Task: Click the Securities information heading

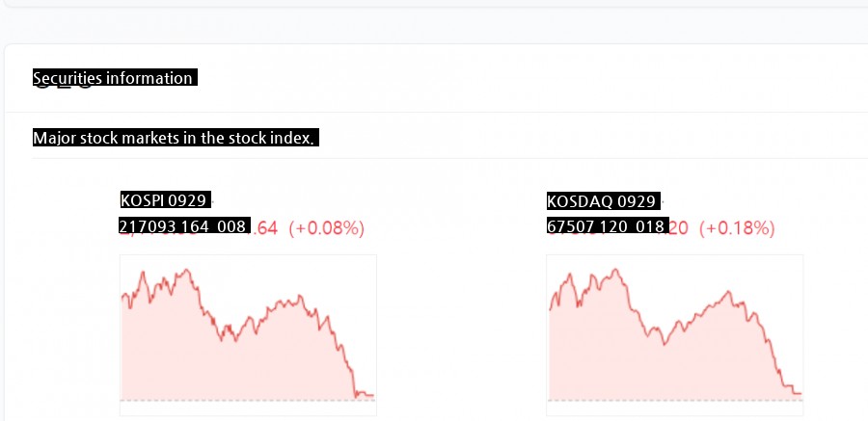Action: 114,78
